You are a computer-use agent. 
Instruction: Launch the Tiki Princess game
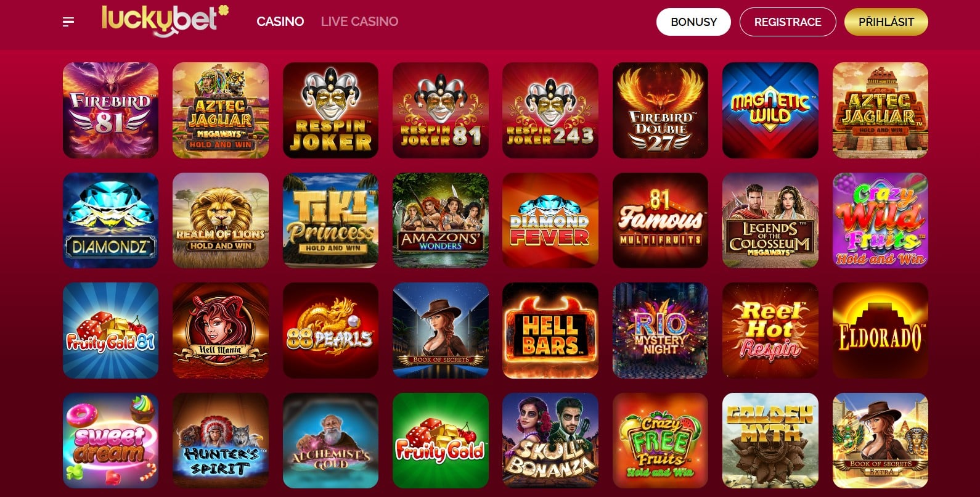pos(331,220)
